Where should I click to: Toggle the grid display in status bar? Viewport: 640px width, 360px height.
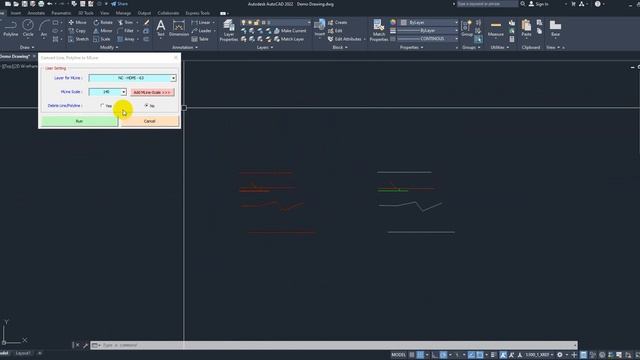(412, 355)
